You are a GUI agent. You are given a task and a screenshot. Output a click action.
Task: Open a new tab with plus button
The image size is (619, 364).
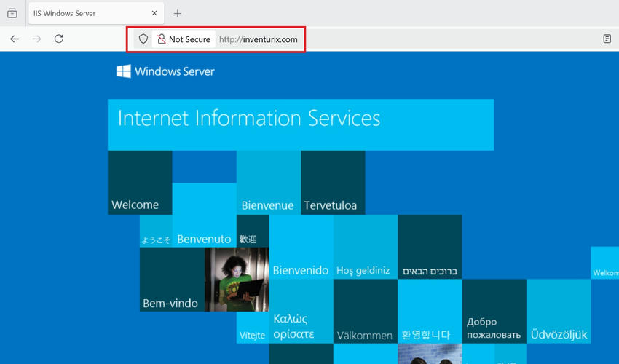click(177, 13)
